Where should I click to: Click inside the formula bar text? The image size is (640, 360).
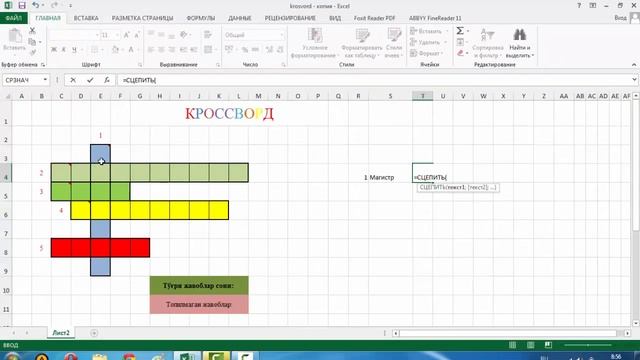139,80
